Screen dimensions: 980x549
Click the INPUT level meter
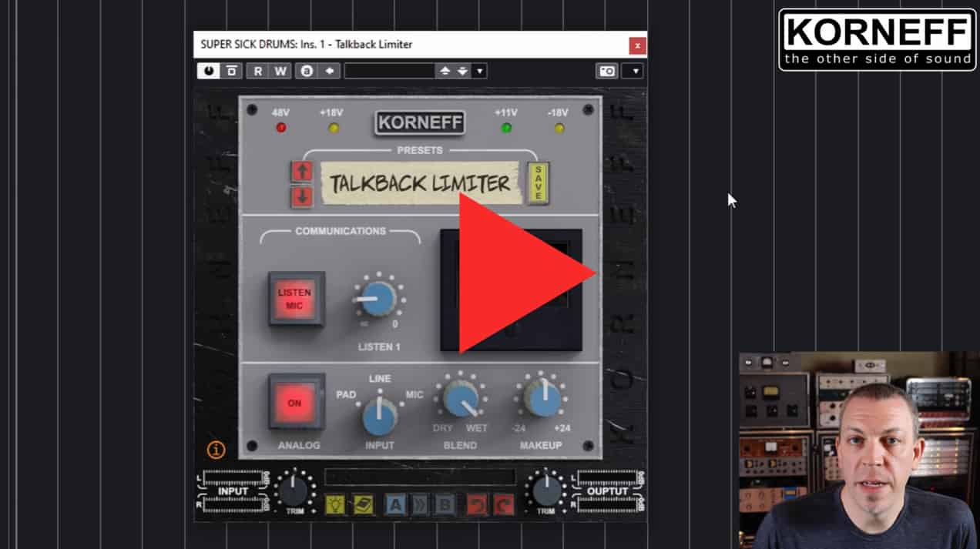click(233, 491)
